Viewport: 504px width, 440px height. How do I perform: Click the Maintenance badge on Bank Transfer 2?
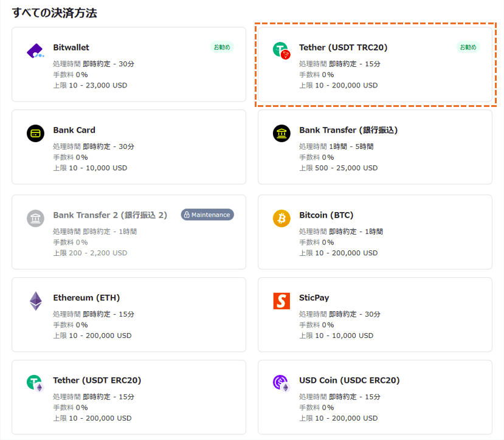coord(207,215)
